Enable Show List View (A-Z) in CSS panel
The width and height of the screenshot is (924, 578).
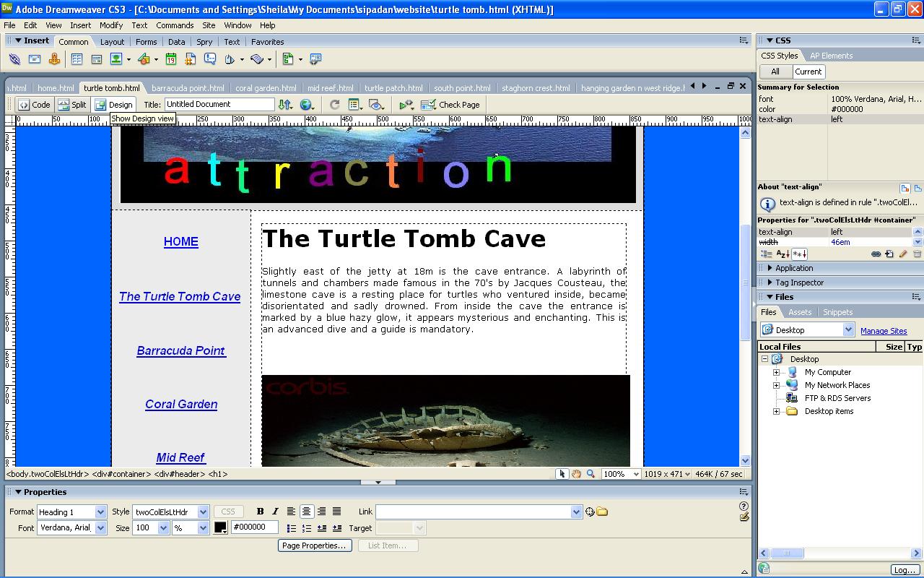tap(783, 254)
